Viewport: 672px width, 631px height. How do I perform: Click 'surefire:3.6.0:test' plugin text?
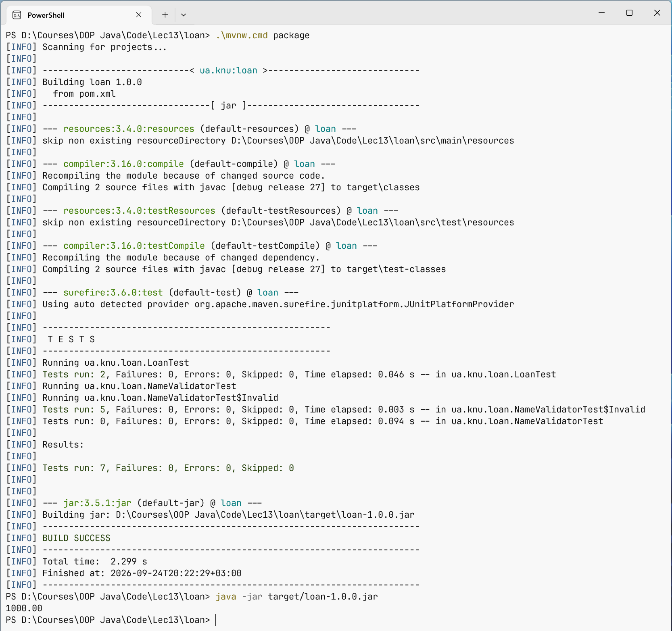[113, 293]
